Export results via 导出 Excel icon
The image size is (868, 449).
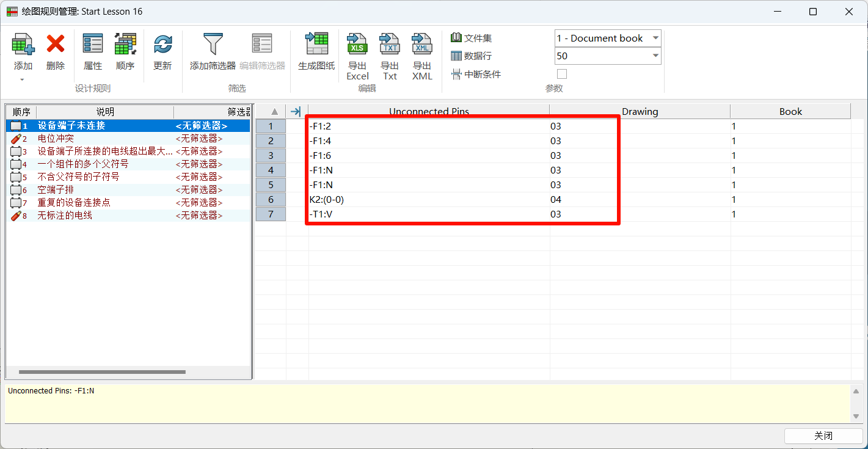tap(357, 45)
